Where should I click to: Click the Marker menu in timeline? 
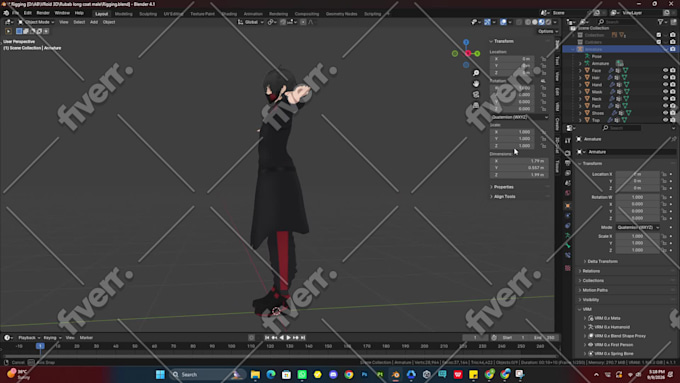click(x=86, y=337)
